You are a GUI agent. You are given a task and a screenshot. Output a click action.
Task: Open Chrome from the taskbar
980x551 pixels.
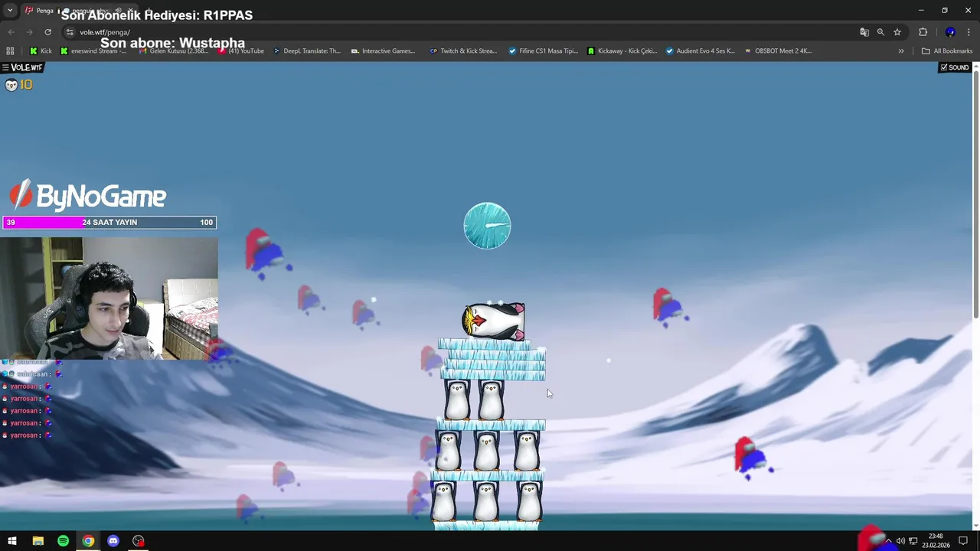[x=88, y=541]
